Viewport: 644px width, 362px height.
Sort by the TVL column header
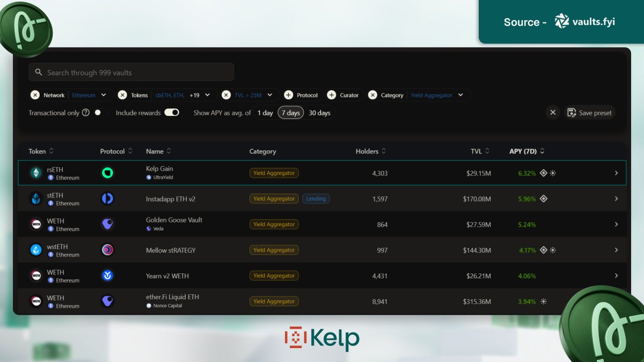pos(480,151)
